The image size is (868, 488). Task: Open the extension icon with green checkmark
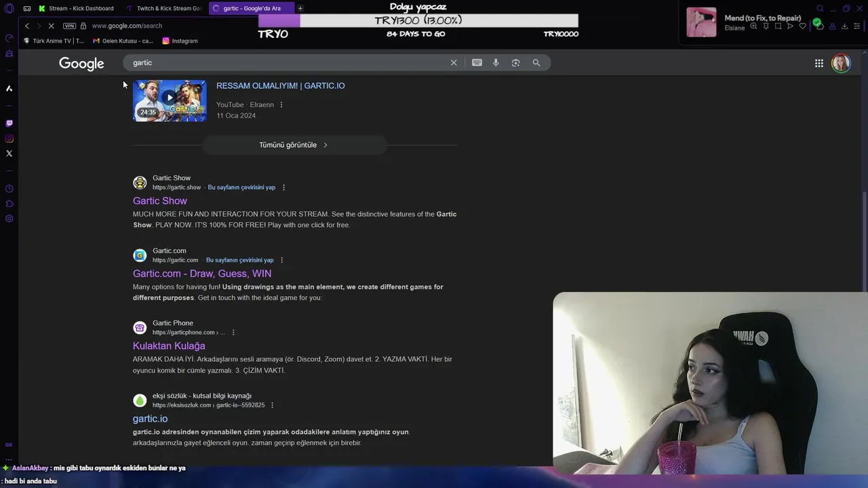(818, 25)
